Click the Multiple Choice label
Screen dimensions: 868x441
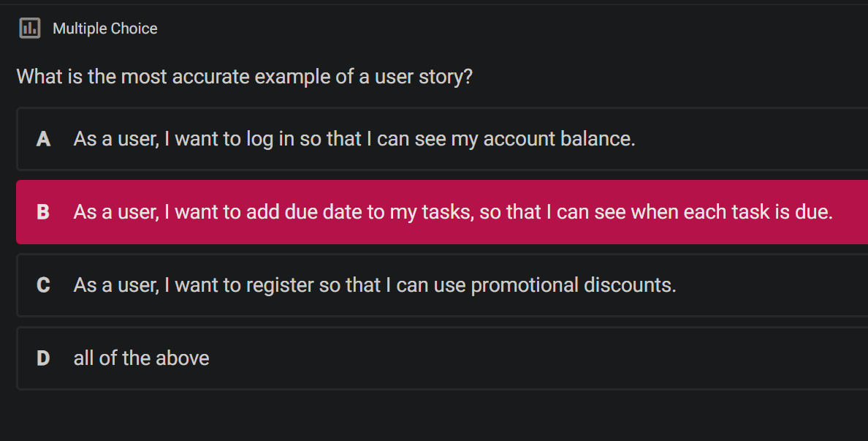(x=105, y=29)
